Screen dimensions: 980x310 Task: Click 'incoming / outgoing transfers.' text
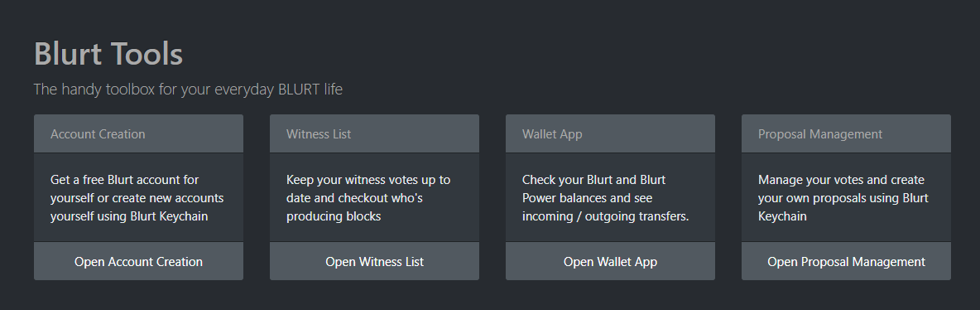click(x=606, y=216)
